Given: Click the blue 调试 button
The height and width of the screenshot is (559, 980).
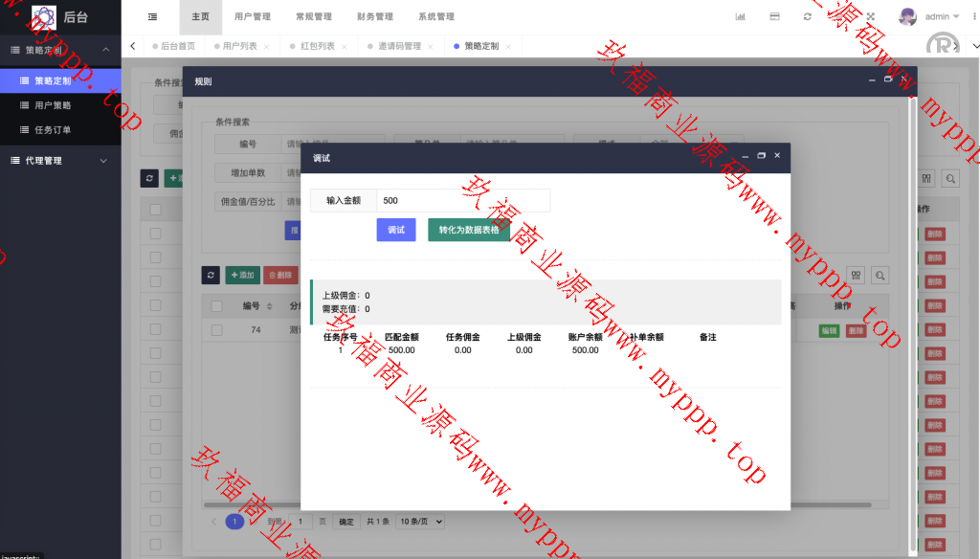Looking at the screenshot, I should point(395,230).
